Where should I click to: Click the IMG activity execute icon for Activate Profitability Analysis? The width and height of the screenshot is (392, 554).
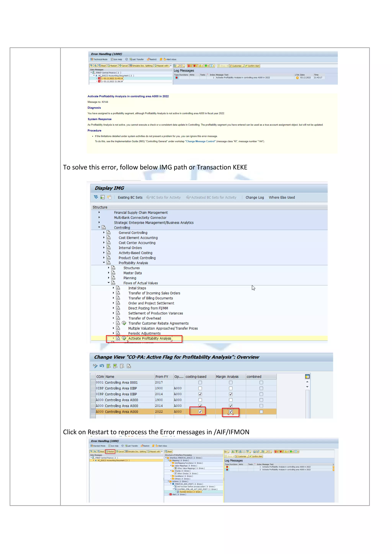[124, 338]
